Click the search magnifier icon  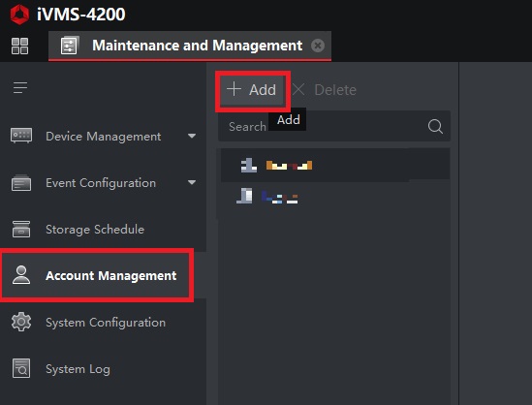point(435,127)
